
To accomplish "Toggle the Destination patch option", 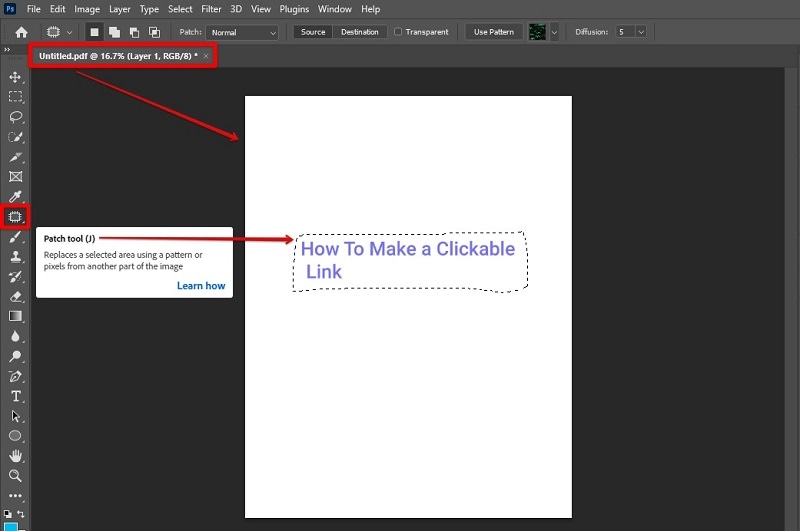I will pos(360,32).
